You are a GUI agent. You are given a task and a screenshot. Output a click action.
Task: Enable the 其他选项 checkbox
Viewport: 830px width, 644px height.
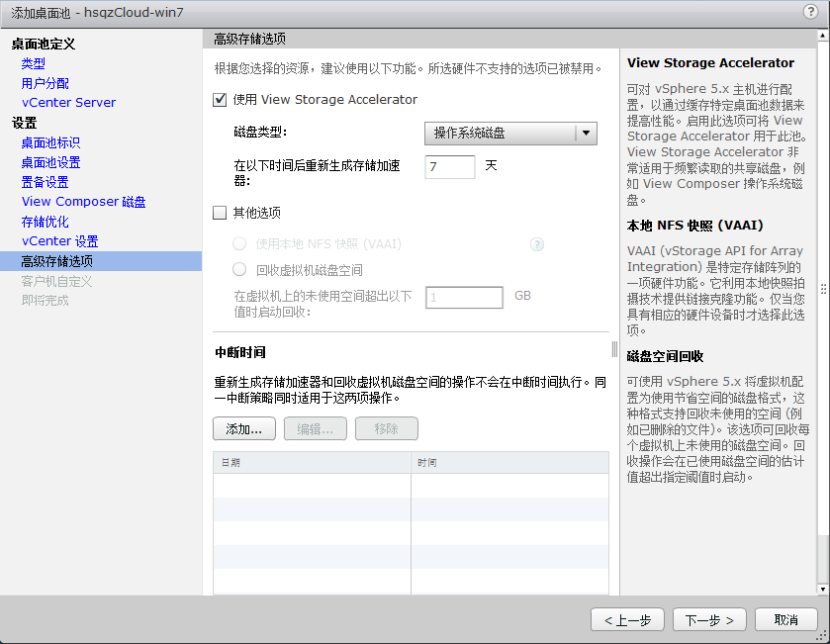220,213
